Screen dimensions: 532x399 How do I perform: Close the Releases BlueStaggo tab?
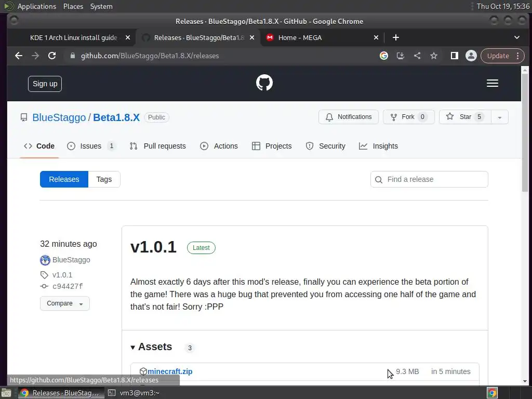pos(252,37)
